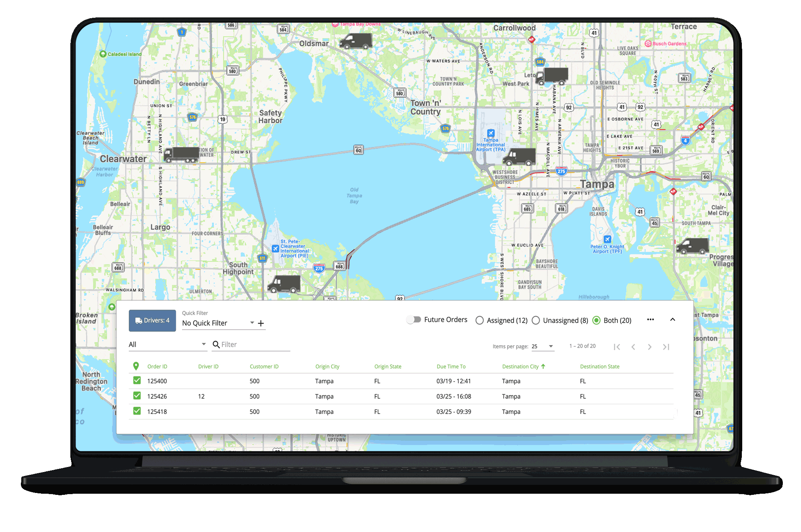Open the No Quick Filter dropdown
Viewport: 801px width, 532px height.
pyautogui.click(x=252, y=322)
